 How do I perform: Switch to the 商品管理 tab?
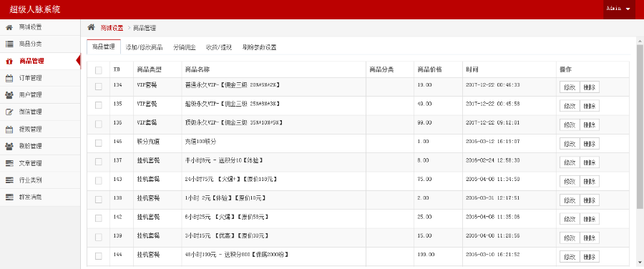coord(104,47)
